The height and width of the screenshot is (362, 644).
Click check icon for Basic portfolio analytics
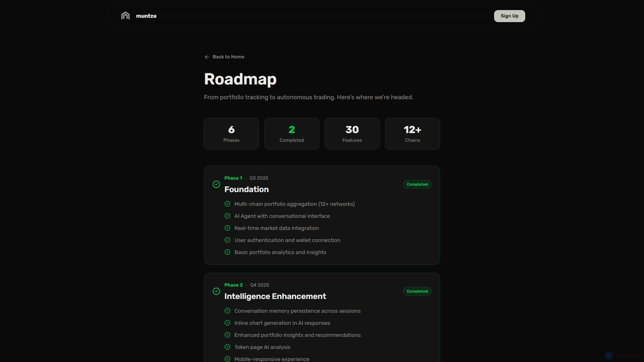pyautogui.click(x=227, y=252)
